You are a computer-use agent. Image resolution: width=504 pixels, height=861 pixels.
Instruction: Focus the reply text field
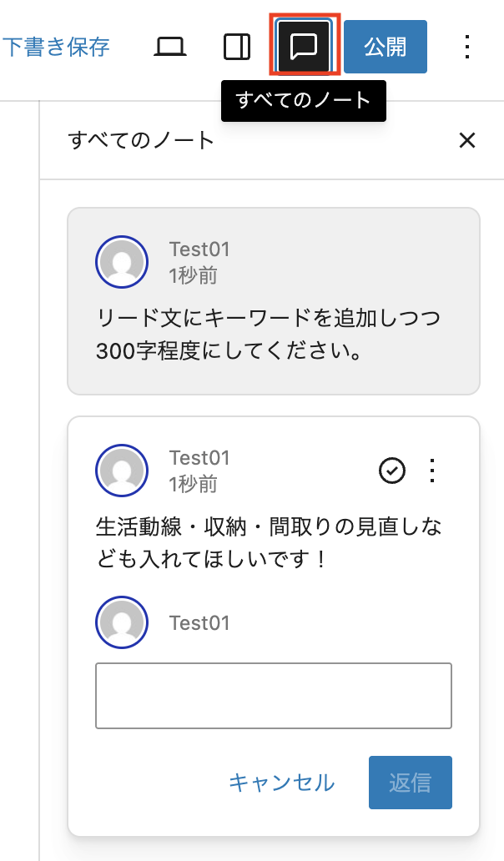click(x=274, y=696)
